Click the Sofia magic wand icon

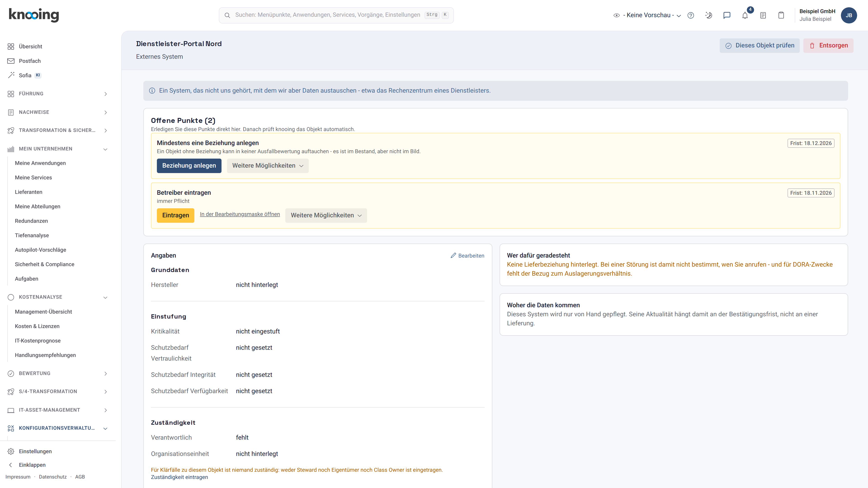coord(11,75)
